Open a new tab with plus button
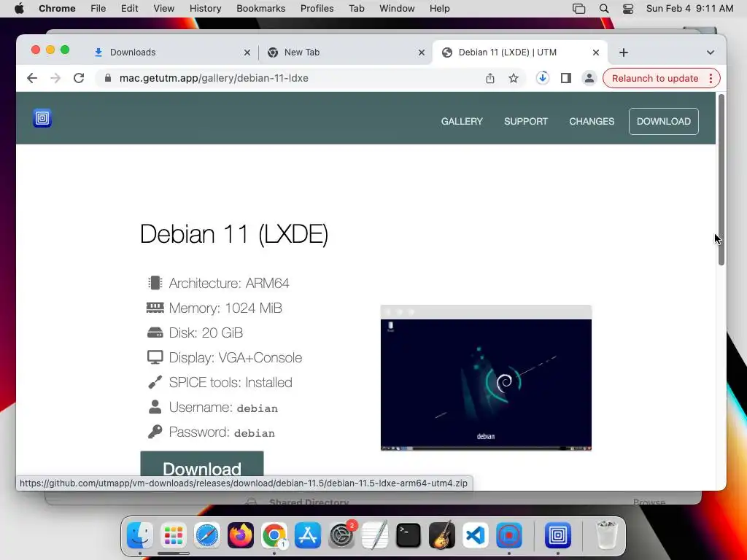 [624, 52]
